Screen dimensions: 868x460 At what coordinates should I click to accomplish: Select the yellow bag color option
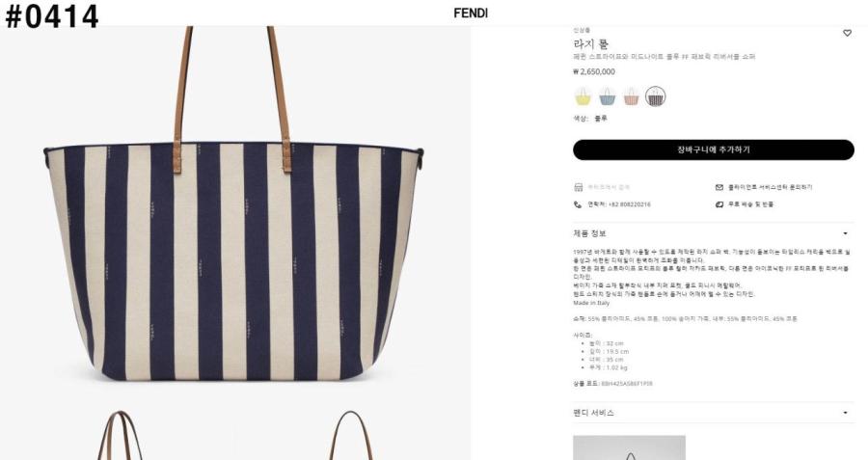[x=583, y=96]
